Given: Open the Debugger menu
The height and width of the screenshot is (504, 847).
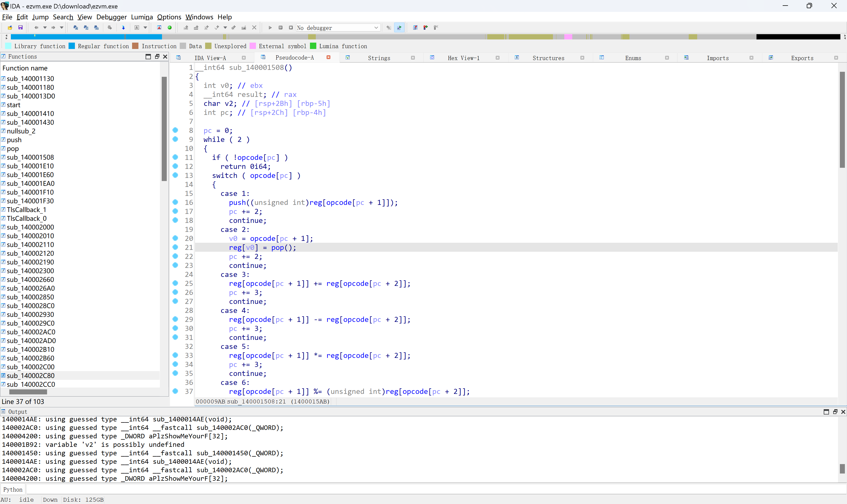Looking at the screenshot, I should point(111,17).
